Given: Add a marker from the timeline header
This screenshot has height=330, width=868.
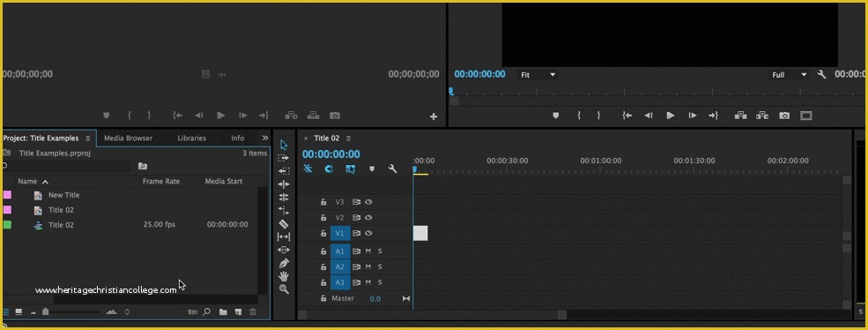Looking at the screenshot, I should coord(372,169).
